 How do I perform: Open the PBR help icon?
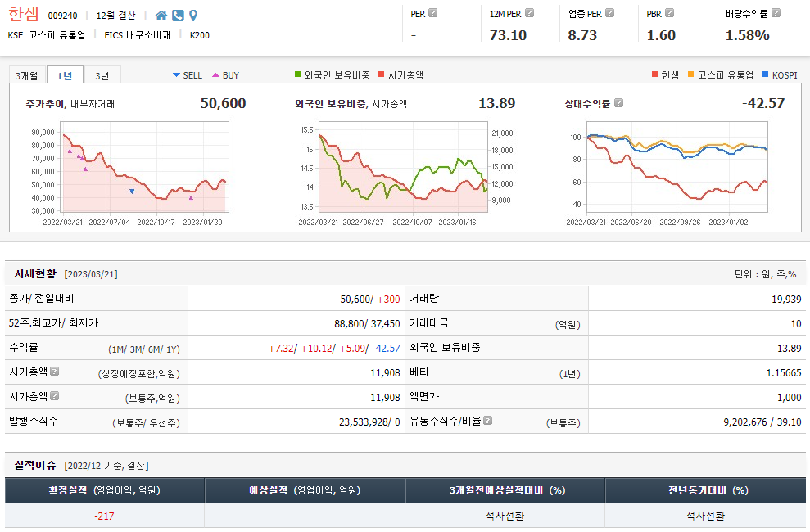[x=669, y=13]
